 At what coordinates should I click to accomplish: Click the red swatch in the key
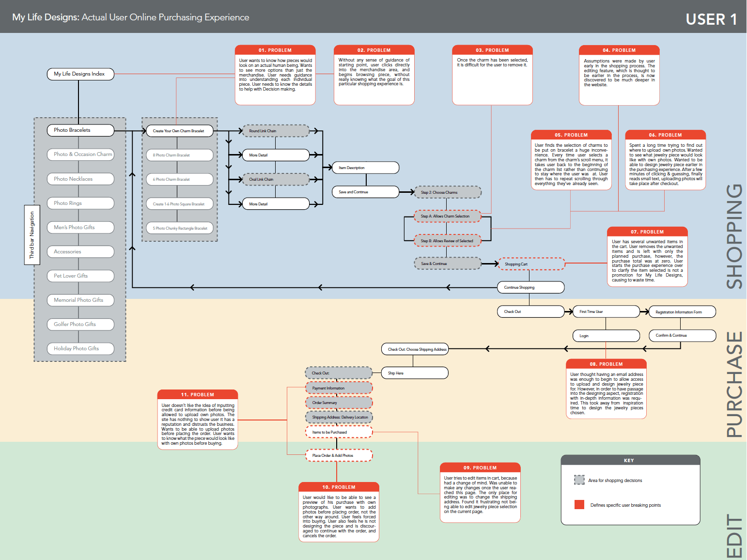(x=579, y=504)
